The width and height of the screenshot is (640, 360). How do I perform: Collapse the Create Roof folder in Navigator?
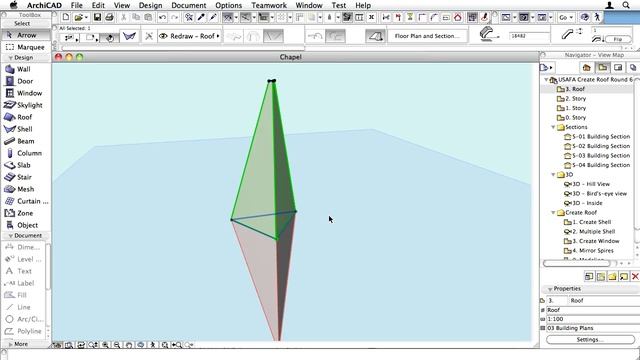pos(553,213)
